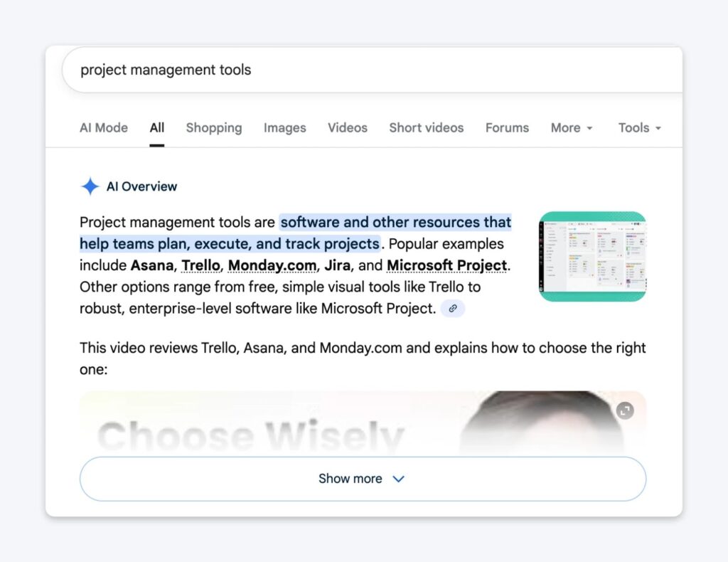Screen dimensions: 728x562
Task: Open the Short videos tab
Action: click(x=426, y=128)
